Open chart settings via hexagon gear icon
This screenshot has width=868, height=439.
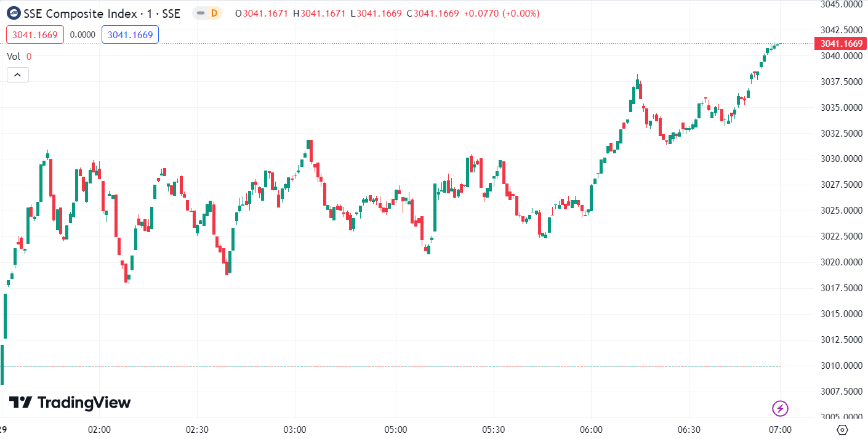click(843, 429)
